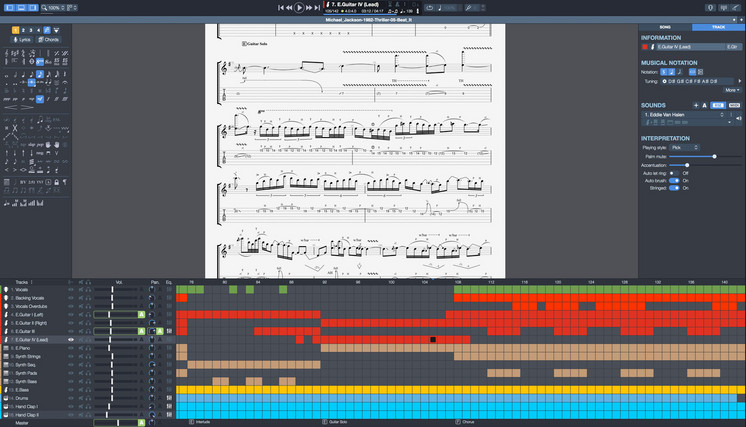Switch to the Track tab
The height and width of the screenshot is (427, 746).
[718, 27]
